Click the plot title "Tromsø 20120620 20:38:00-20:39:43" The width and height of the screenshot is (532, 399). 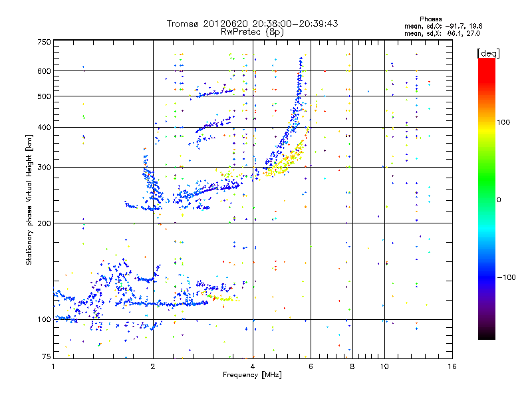point(252,23)
